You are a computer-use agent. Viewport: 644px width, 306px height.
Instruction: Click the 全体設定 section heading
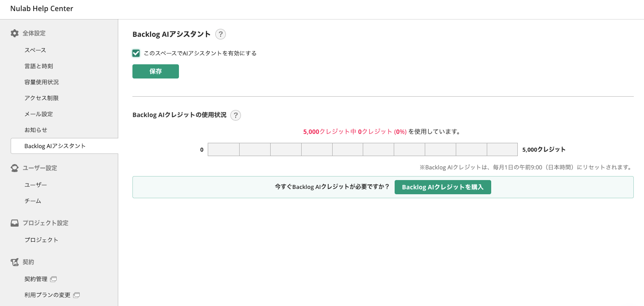tap(34, 33)
